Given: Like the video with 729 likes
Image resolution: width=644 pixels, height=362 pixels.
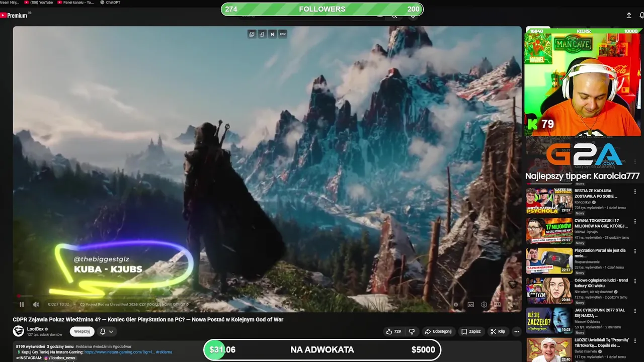Looking at the screenshot, I should [x=393, y=331].
